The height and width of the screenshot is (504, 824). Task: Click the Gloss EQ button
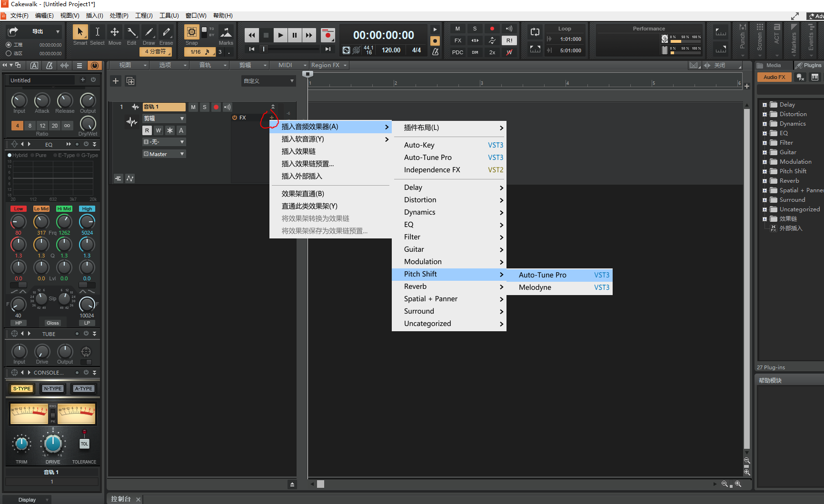(x=53, y=323)
